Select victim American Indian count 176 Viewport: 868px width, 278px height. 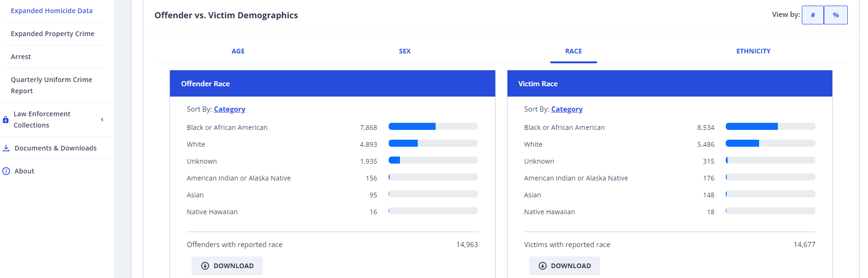[x=708, y=178]
